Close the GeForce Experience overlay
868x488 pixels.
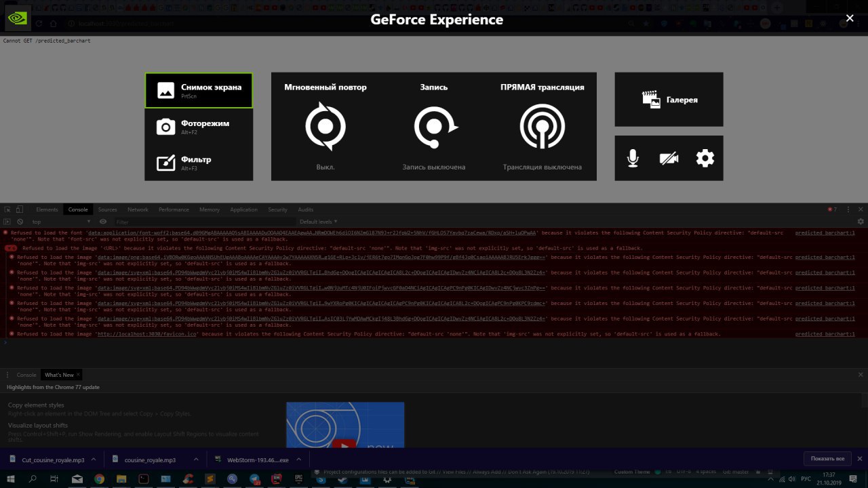point(850,19)
